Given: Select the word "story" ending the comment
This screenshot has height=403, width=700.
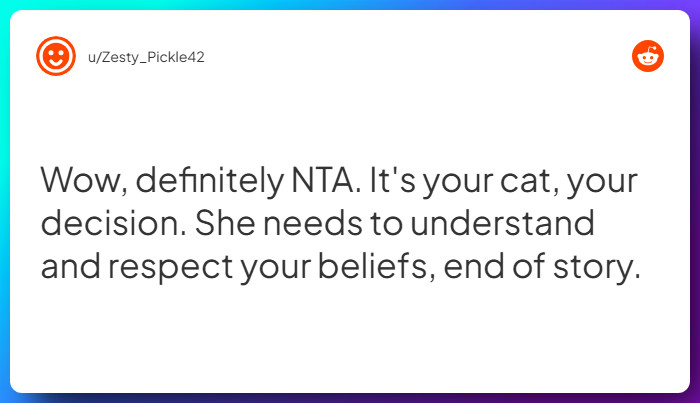Looking at the screenshot, I should coord(598,269).
